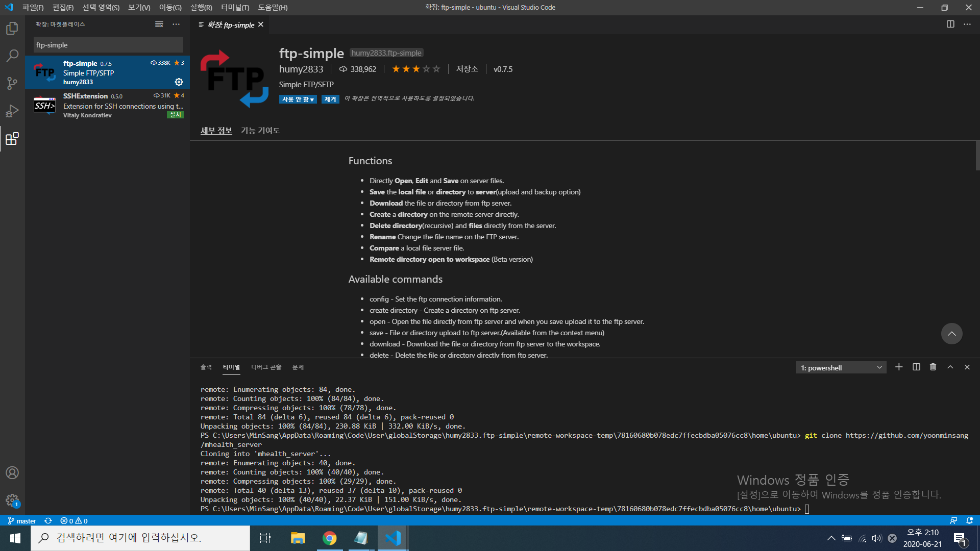This screenshot has width=980, height=551.
Task: Open the Explorer view in activity bar
Action: point(12,29)
